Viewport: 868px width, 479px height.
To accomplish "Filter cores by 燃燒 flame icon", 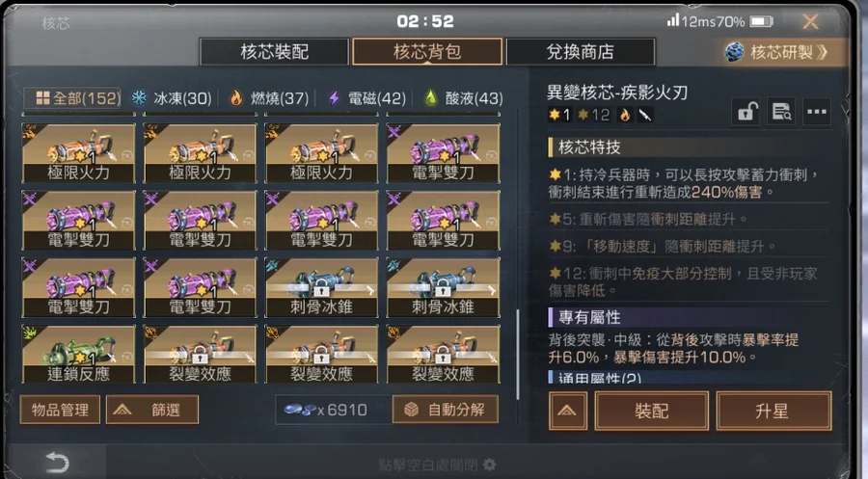I will coord(236,98).
